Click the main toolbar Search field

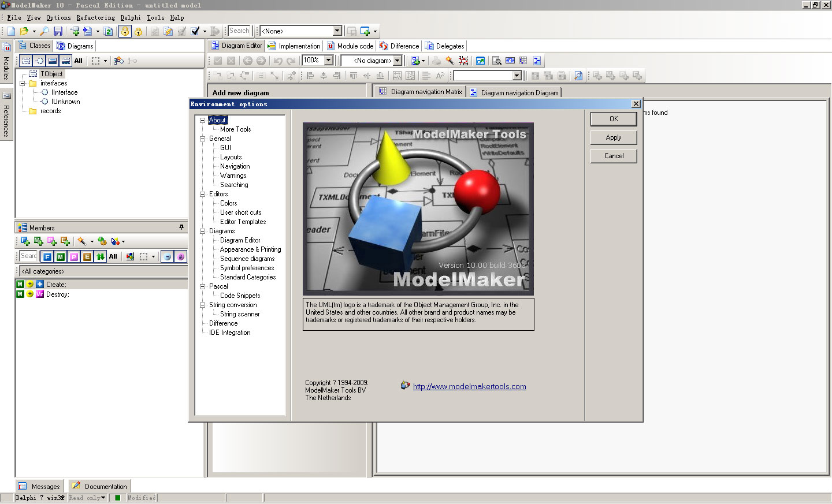(x=239, y=31)
